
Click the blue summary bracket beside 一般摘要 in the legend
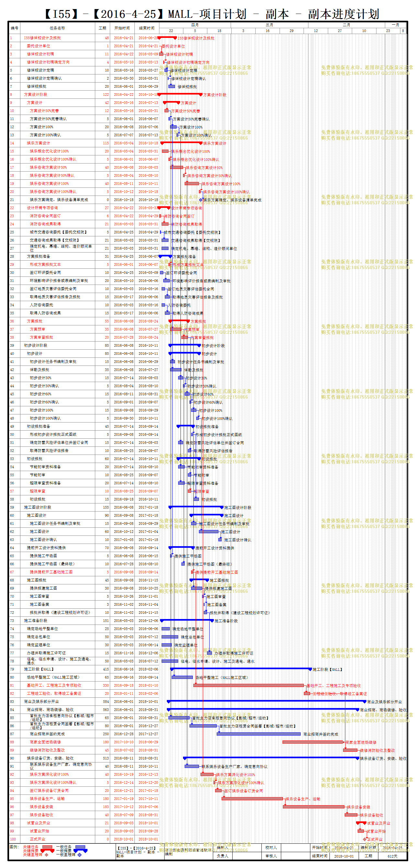pos(80,851)
